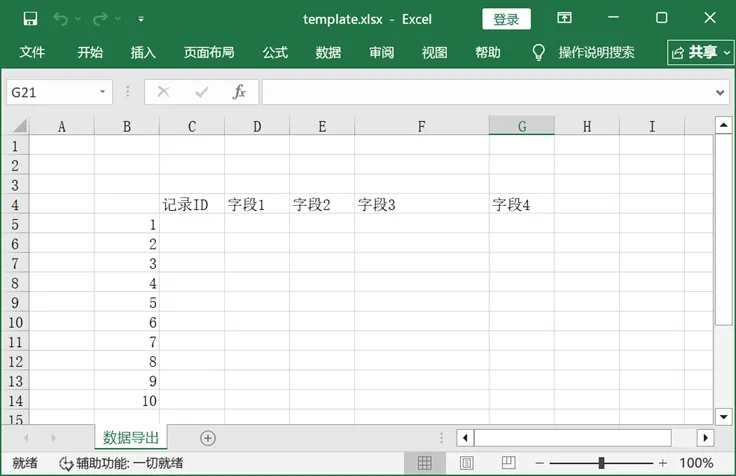Image resolution: width=736 pixels, height=476 pixels.
Task: Click the accessibility checker status icon
Action: point(66,464)
